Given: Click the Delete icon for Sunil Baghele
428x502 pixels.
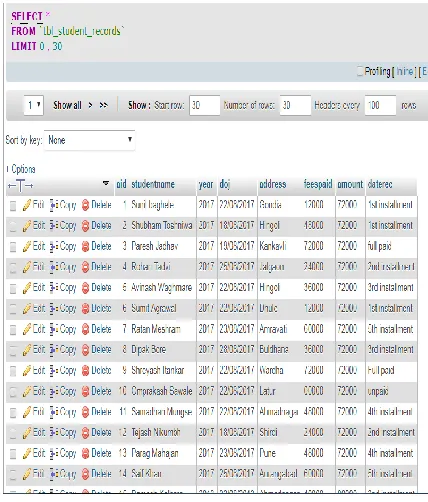Looking at the screenshot, I should click(x=86, y=205).
